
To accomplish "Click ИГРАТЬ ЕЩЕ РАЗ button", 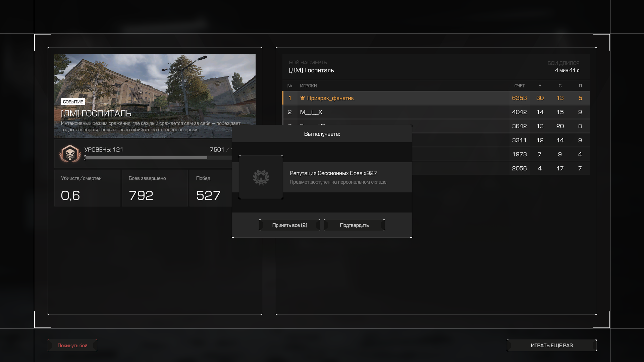I will (x=551, y=345).
